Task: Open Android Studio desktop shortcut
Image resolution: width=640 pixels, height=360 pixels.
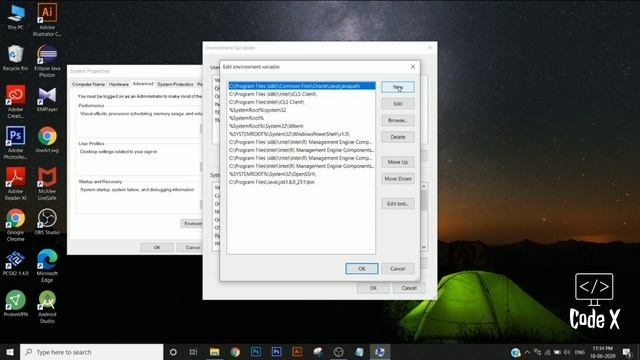Action: 47,307
